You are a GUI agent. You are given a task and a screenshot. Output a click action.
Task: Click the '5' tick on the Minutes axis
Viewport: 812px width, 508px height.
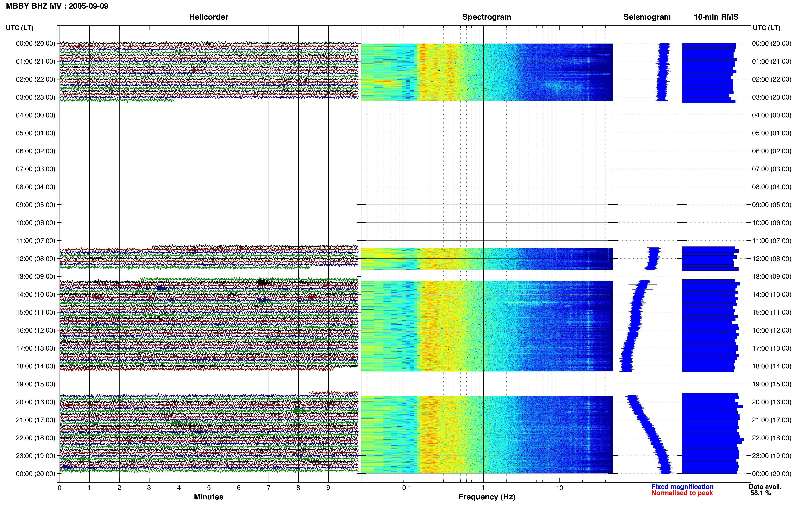[x=209, y=488]
